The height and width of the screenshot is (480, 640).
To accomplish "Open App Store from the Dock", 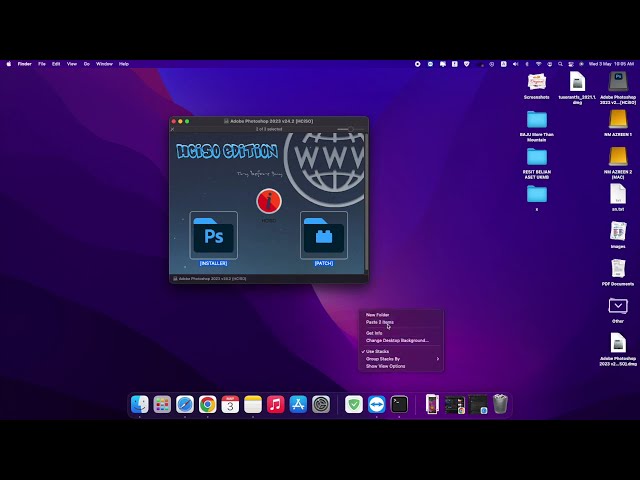I will click(x=298, y=404).
